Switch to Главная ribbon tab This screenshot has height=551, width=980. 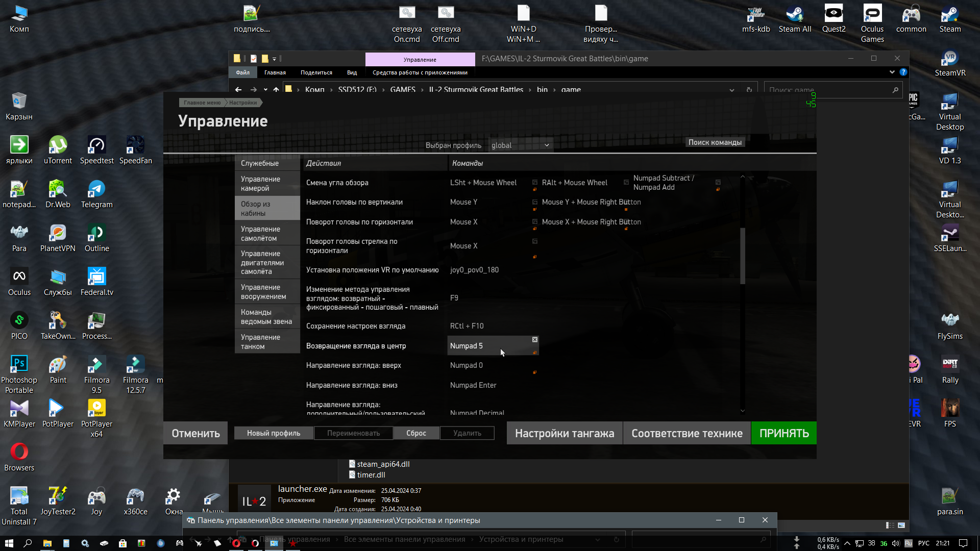click(x=275, y=72)
